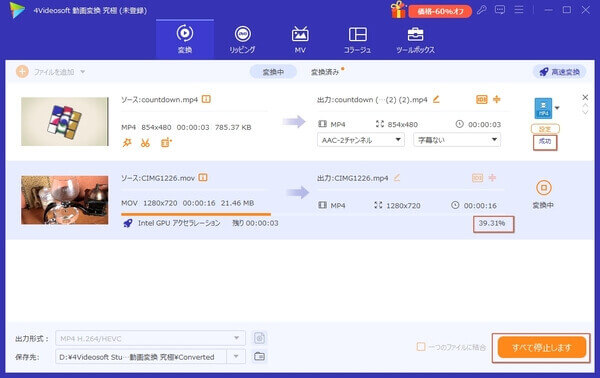Remove countdown.mp4 with the X button
The image size is (600, 378).
coord(585,97)
